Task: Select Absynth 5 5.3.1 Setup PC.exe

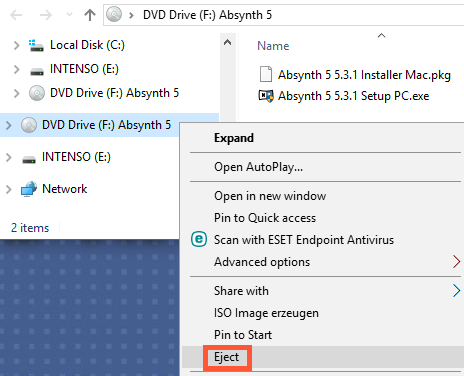Action: click(x=353, y=96)
